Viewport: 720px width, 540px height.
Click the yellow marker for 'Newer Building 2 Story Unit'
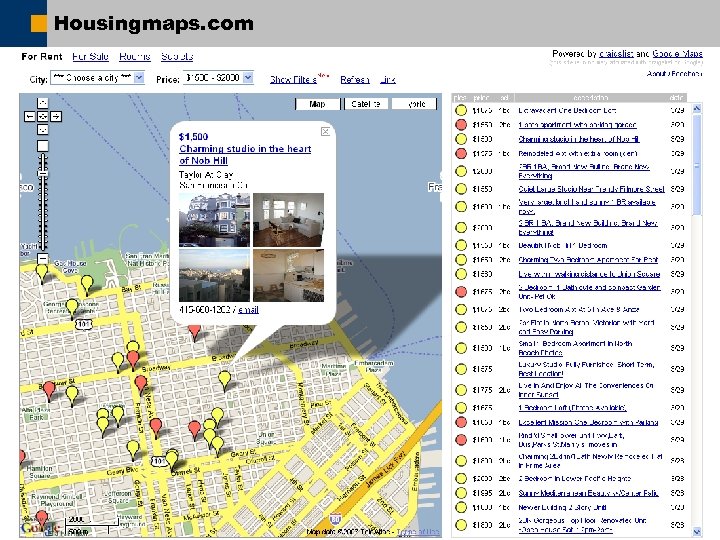pos(461,507)
